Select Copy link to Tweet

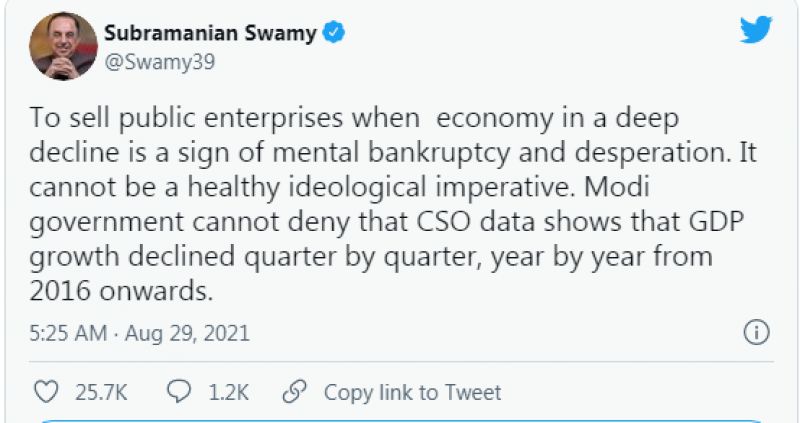coord(412,392)
